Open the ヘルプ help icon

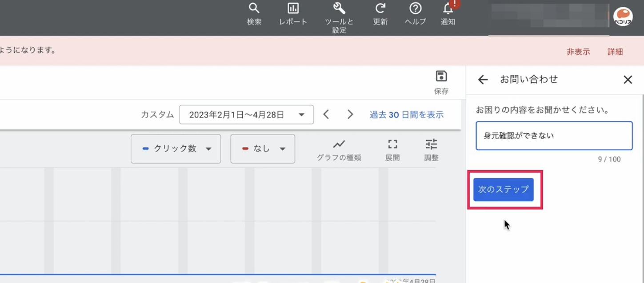pos(415,8)
